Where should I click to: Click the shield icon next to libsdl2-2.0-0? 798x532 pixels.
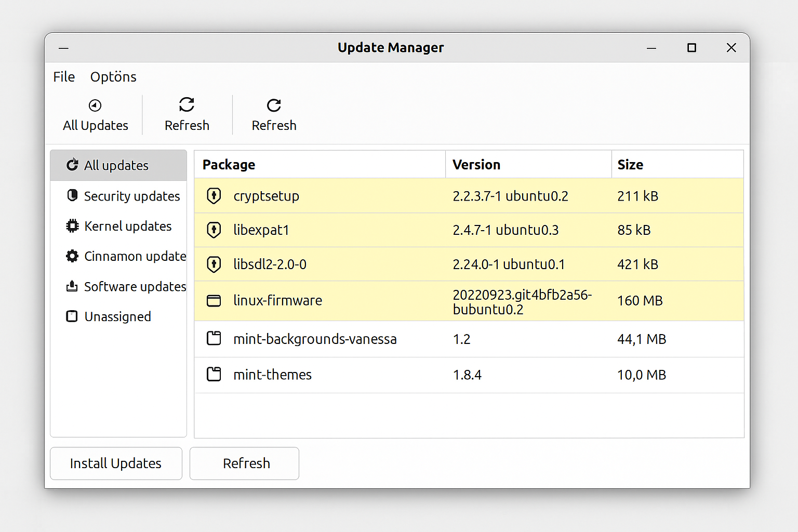pyautogui.click(x=214, y=264)
